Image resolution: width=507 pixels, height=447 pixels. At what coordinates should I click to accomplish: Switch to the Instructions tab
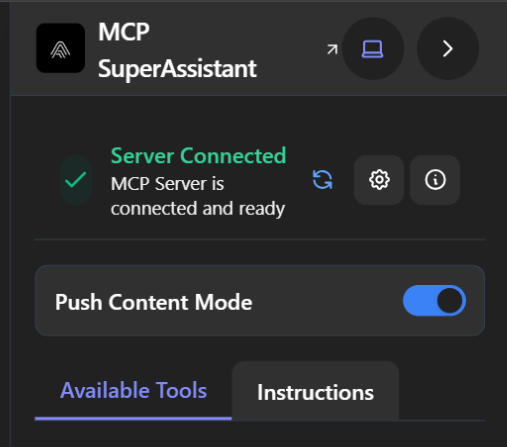tap(315, 392)
